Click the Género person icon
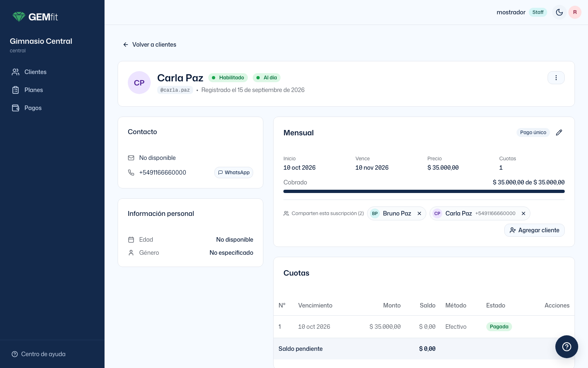The height and width of the screenshot is (368, 588). (131, 253)
